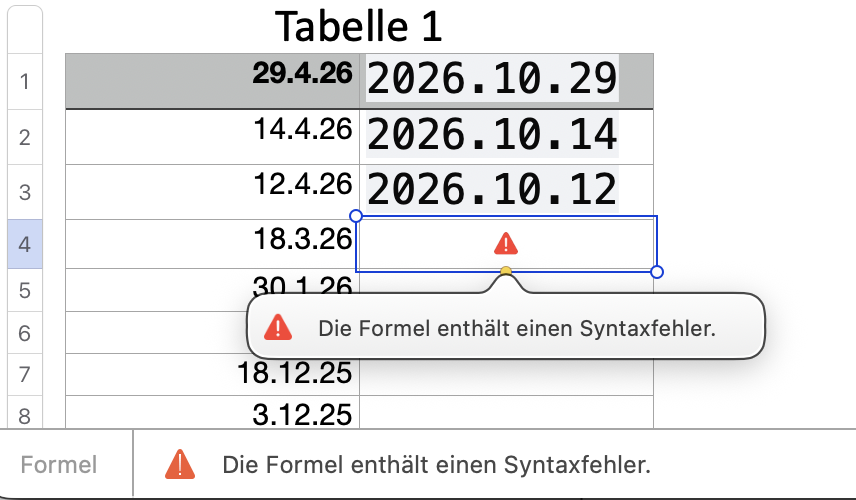Click the top-left selection handle of the selected cell
Screen dimensions: 856x500
(356, 216)
